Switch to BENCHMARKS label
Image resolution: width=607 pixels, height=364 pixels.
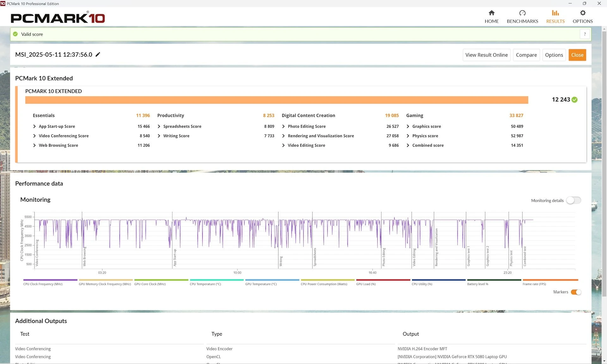coord(522,21)
